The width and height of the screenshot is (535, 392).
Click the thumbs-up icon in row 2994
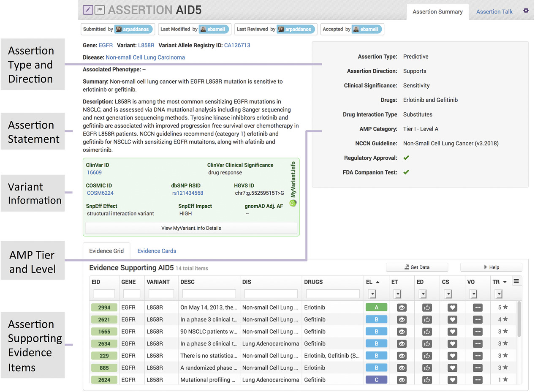[x=427, y=308]
